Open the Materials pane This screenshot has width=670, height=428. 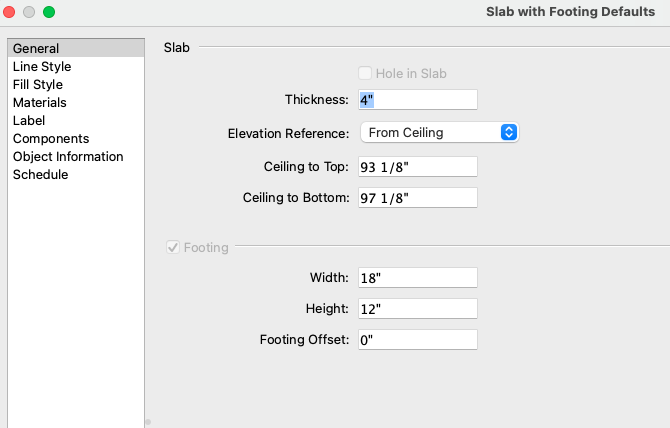click(40, 102)
